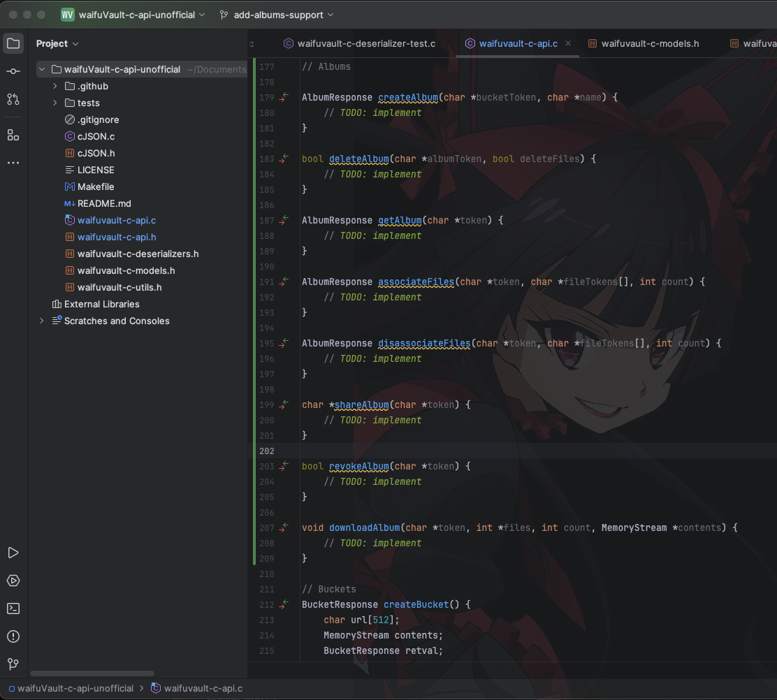This screenshot has height=700, width=777.
Task: Expand the tests folder
Action: point(55,103)
